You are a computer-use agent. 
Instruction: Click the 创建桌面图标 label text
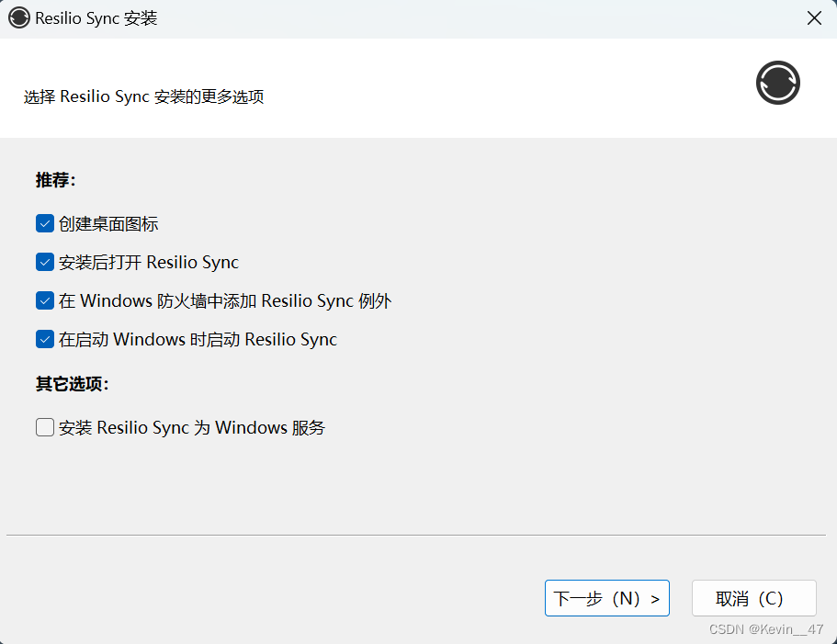click(x=108, y=223)
